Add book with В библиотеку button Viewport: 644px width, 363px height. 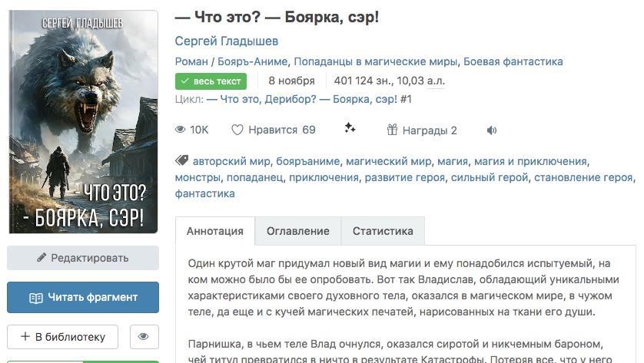(x=62, y=336)
